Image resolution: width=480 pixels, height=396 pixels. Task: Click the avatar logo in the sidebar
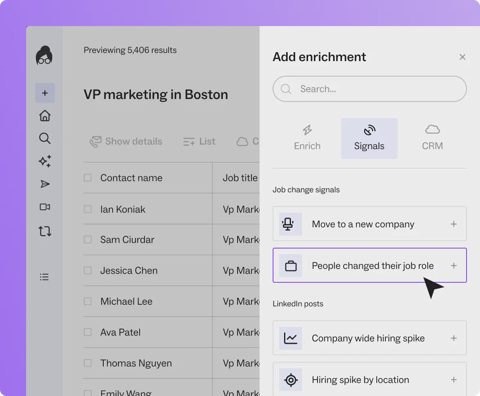pos(44,55)
